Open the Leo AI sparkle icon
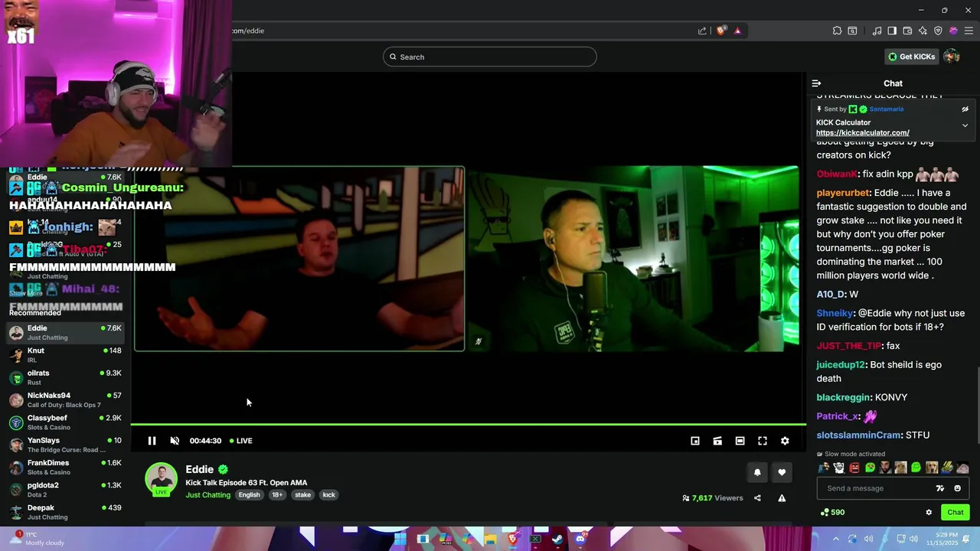The width and height of the screenshot is (980, 551). pyautogui.click(x=923, y=31)
